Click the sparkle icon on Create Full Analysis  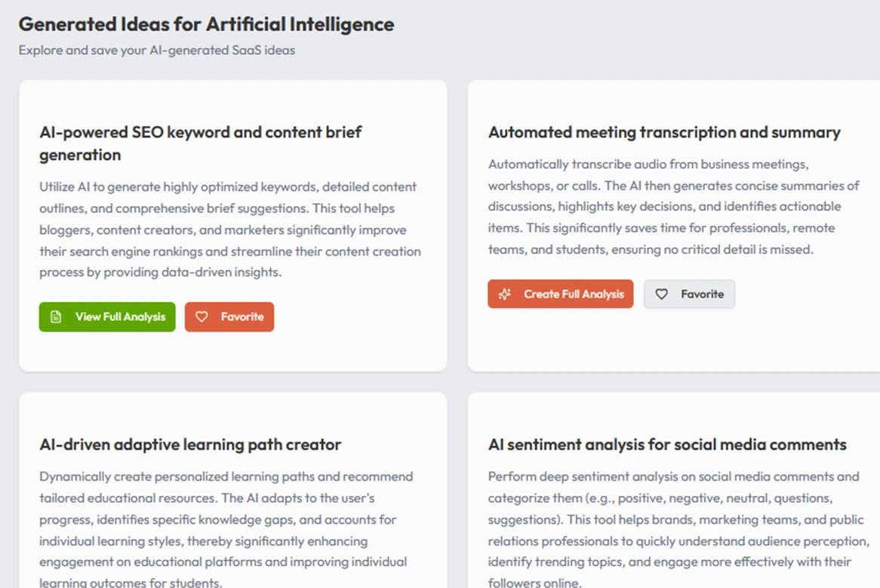pos(504,294)
